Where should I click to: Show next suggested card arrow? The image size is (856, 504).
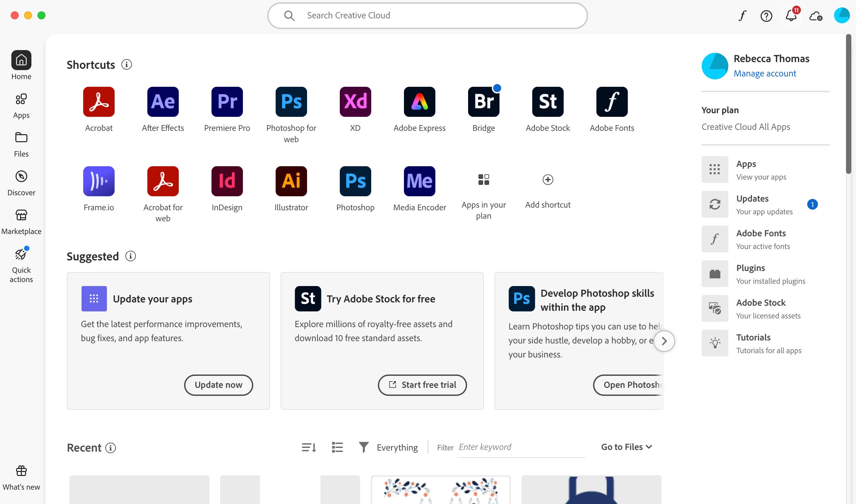[x=664, y=341]
